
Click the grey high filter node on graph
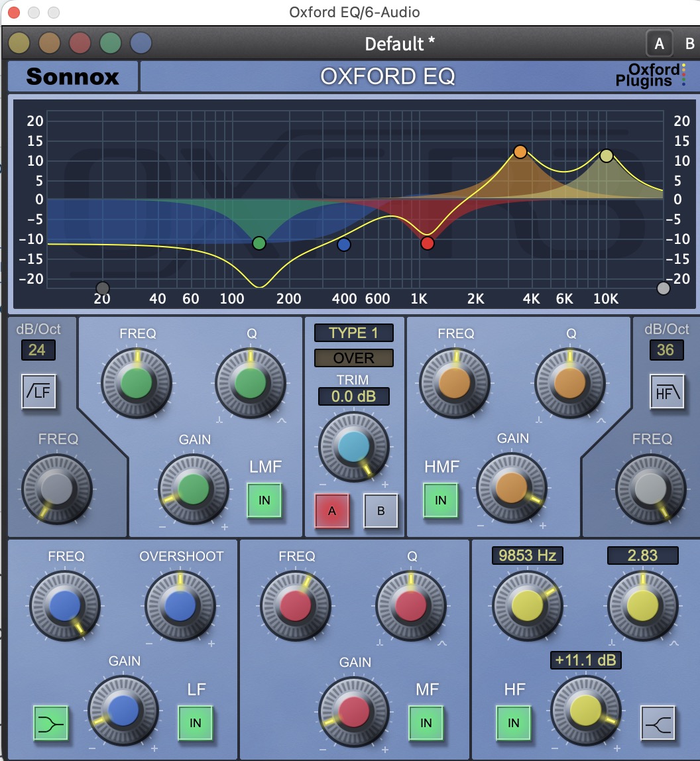663,288
